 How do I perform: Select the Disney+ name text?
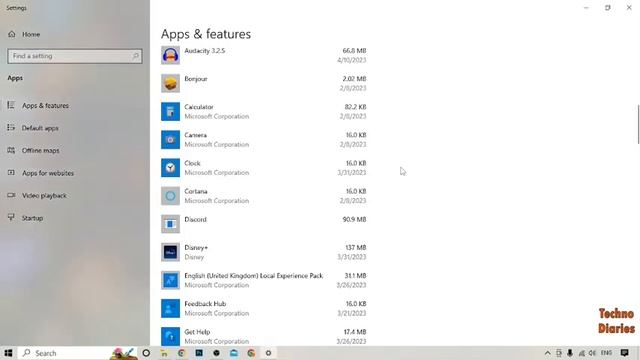[x=196, y=248]
